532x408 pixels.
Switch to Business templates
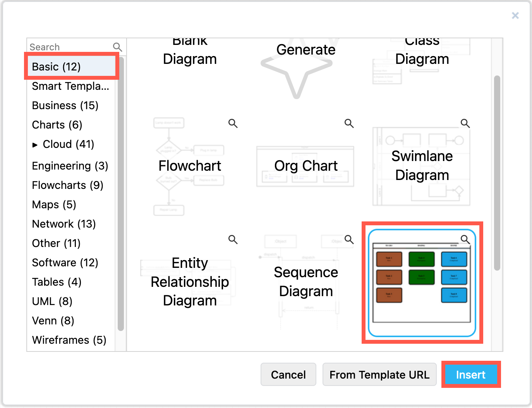click(x=65, y=105)
